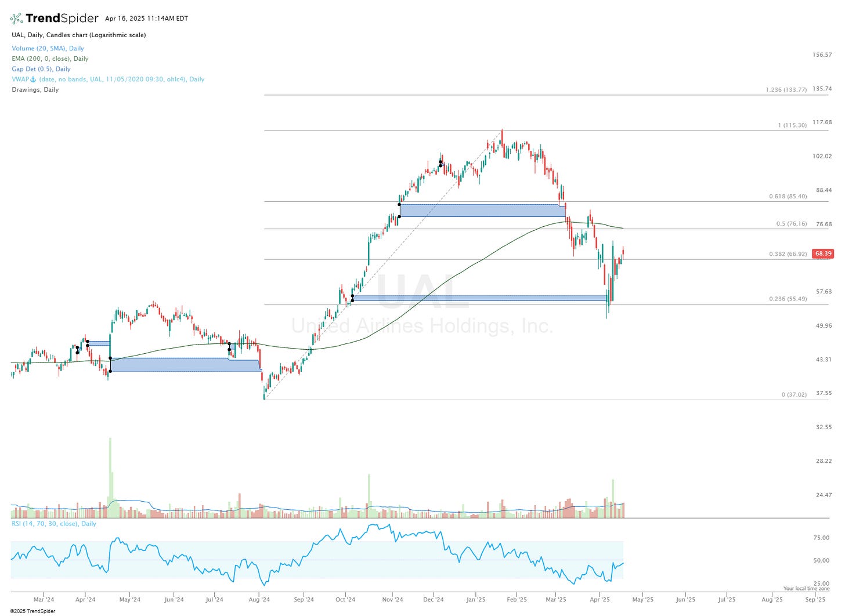Screen dimensions: 845x616
Task: Click the RSI axis value 75.00
Action: click(821, 538)
